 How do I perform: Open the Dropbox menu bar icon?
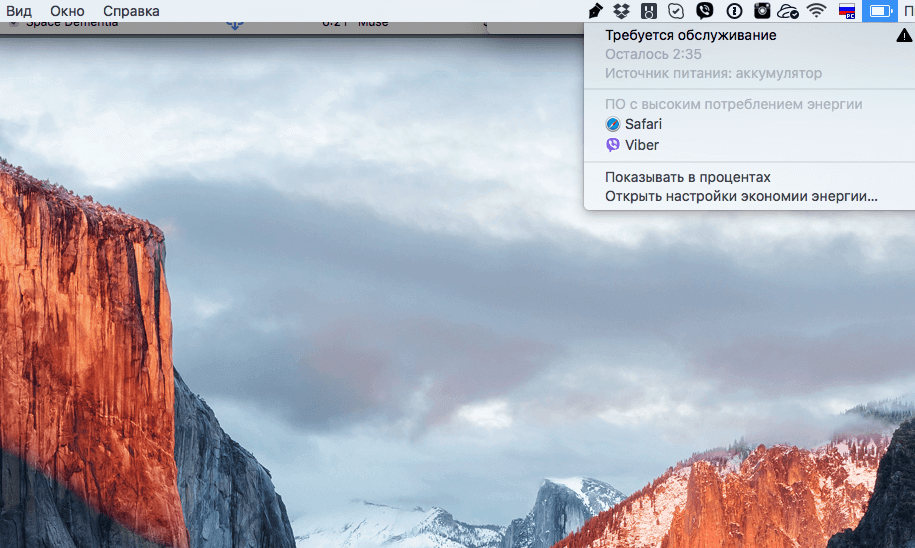(x=621, y=11)
